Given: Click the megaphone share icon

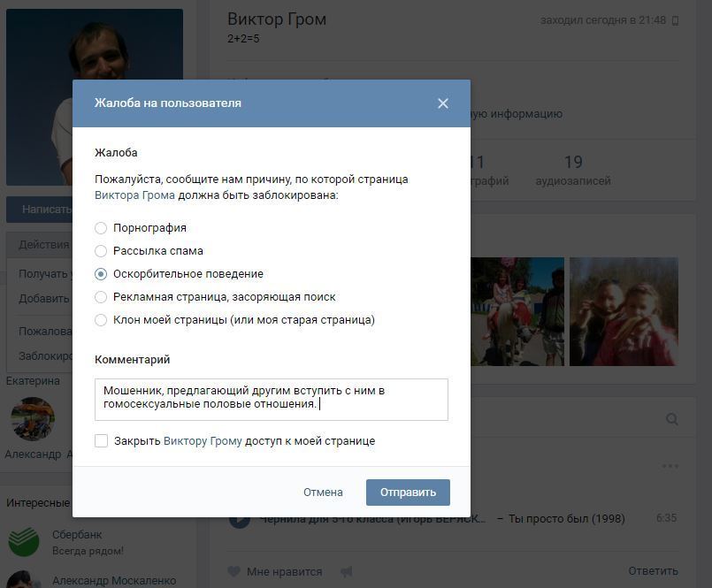Looking at the screenshot, I should coord(346,571).
